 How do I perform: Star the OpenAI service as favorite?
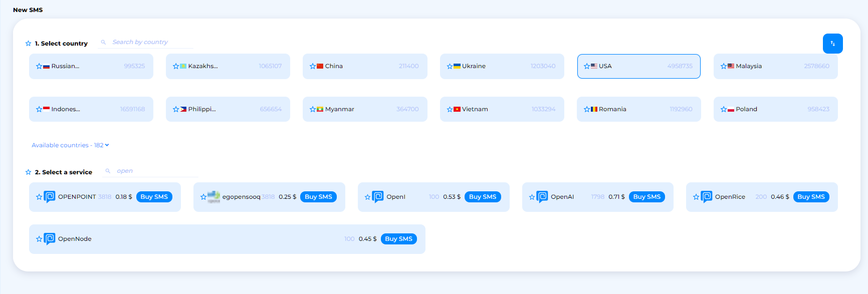point(532,197)
